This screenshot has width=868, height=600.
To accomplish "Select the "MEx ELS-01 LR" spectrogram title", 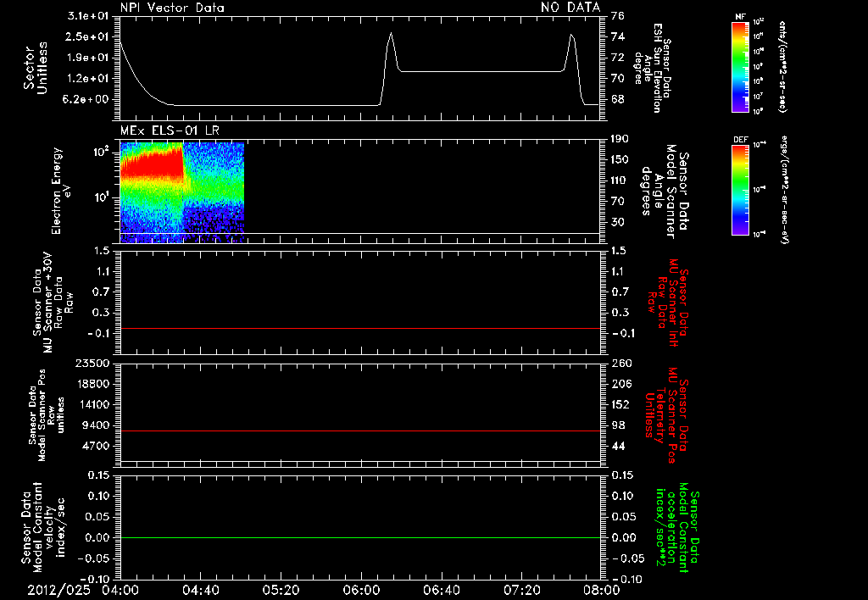I will [x=170, y=131].
